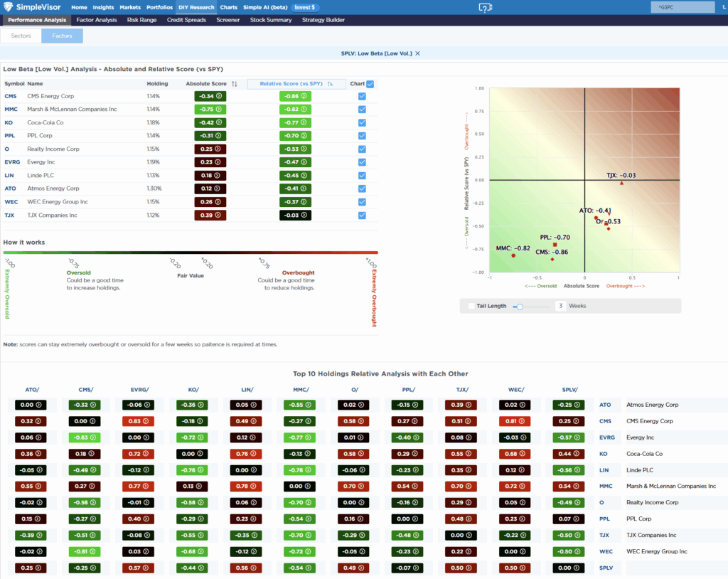728x579 pixels.
Task: Open the info icon on MMC's -0.82 relative score
Action: pyautogui.click(x=304, y=110)
